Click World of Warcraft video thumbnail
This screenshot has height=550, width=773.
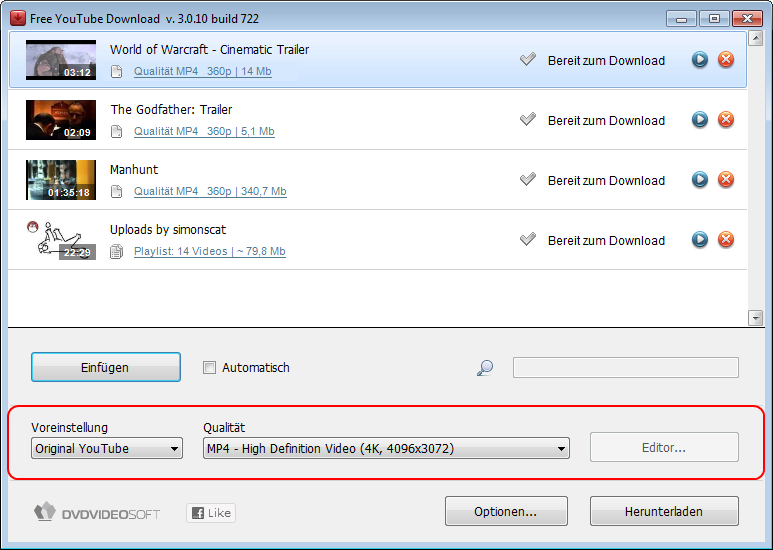pyautogui.click(x=61, y=60)
